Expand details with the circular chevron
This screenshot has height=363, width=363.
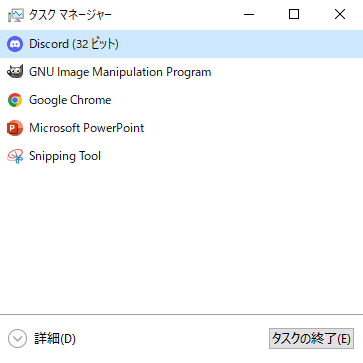point(17,339)
